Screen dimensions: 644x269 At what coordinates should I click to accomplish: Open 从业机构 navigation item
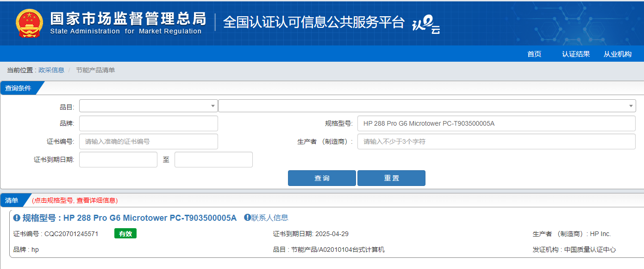pyautogui.click(x=618, y=54)
